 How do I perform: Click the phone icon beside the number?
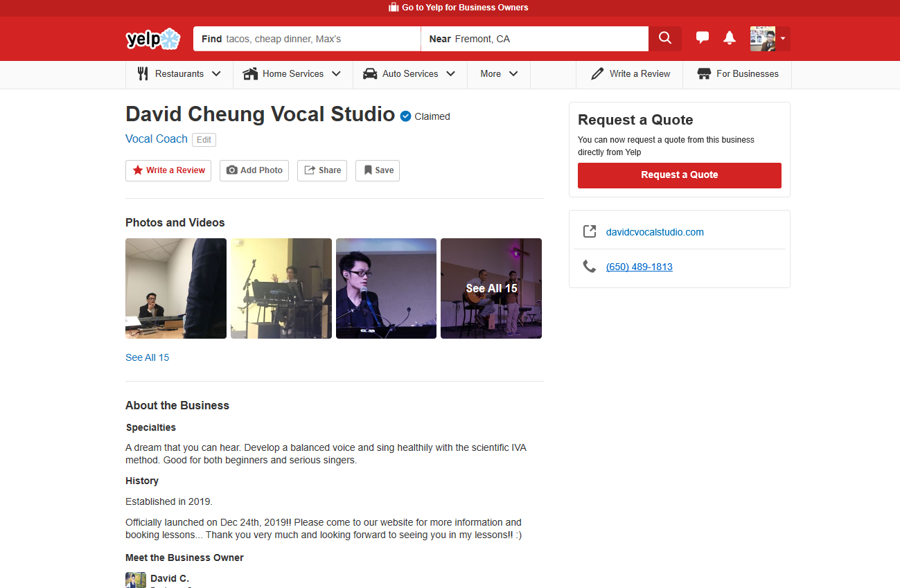click(x=590, y=267)
